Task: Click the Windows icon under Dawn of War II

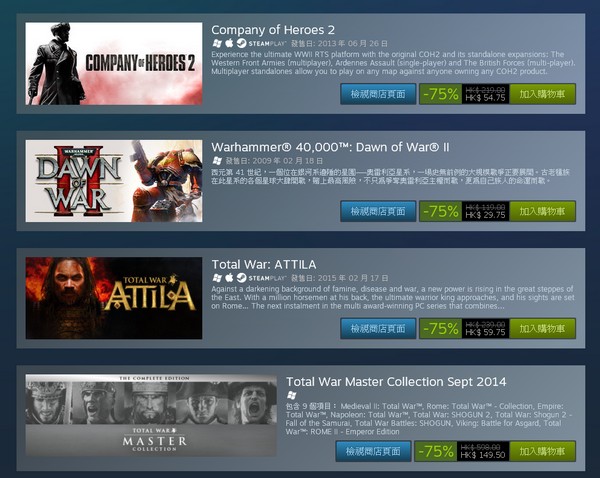Action: click(217, 160)
